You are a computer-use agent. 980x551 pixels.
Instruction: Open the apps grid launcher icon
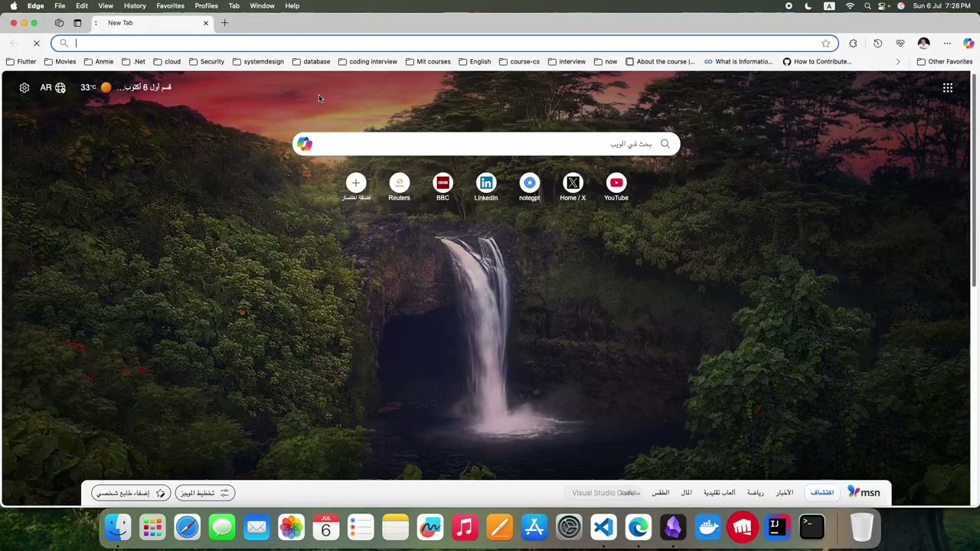tap(948, 87)
